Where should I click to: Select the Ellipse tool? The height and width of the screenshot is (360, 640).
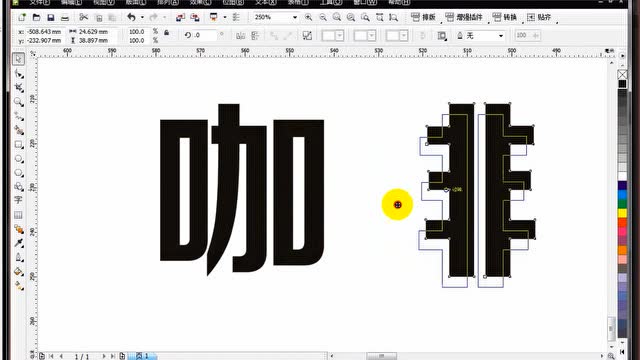[18, 159]
